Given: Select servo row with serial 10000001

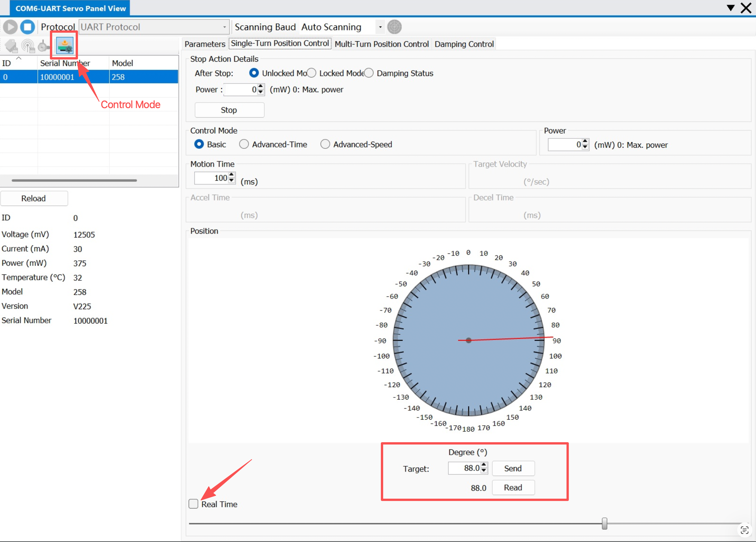Looking at the screenshot, I should click(89, 77).
